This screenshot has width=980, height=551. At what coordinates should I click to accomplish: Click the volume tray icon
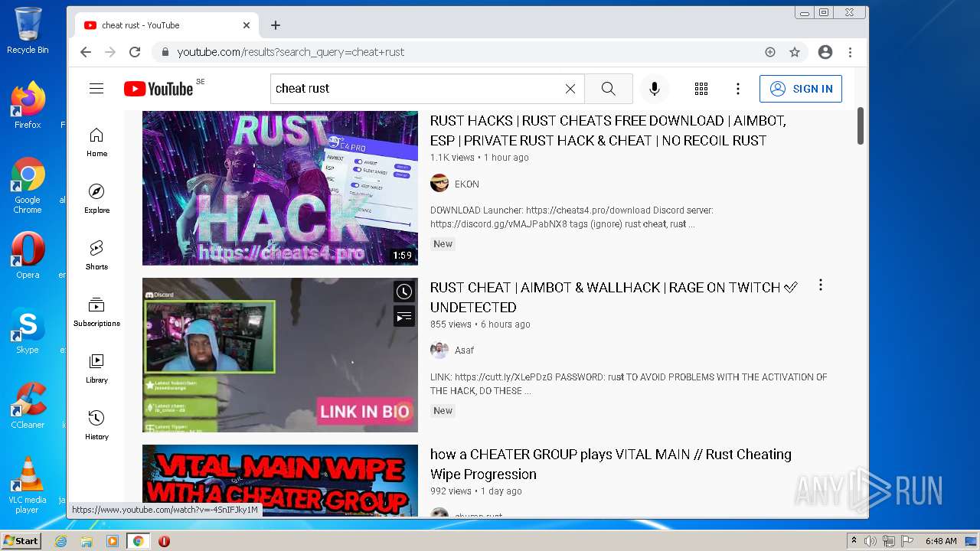click(x=871, y=541)
